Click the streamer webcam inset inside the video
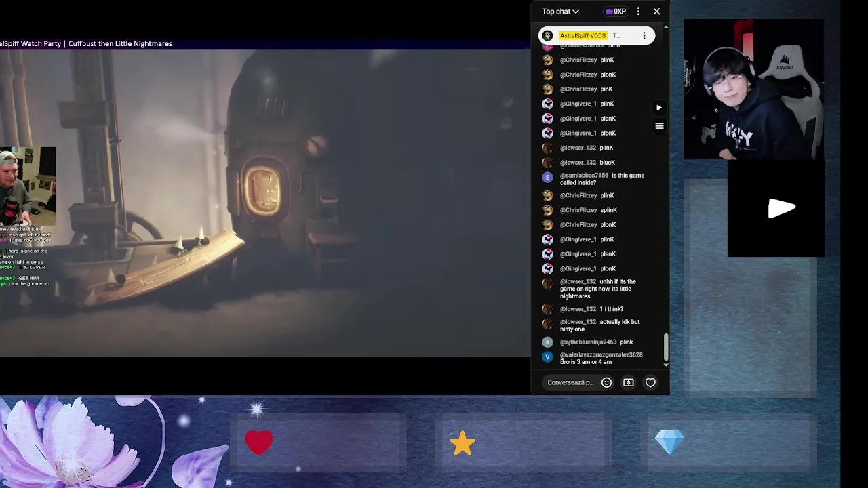Viewport: 868px width, 488px height. pos(27,187)
